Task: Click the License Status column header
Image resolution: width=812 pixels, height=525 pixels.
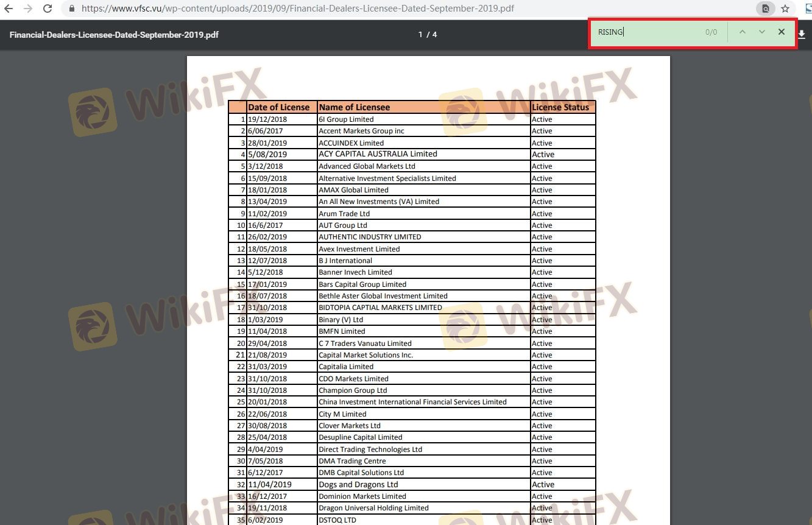Action: [x=560, y=107]
